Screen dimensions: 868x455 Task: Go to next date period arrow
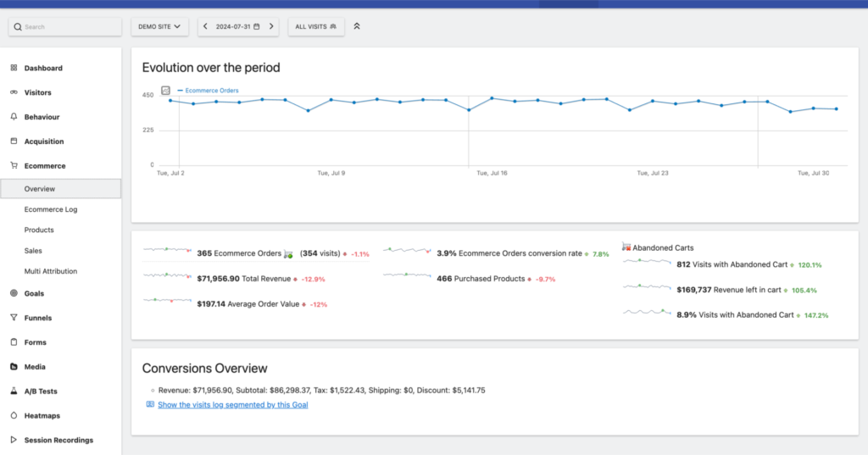[271, 27]
